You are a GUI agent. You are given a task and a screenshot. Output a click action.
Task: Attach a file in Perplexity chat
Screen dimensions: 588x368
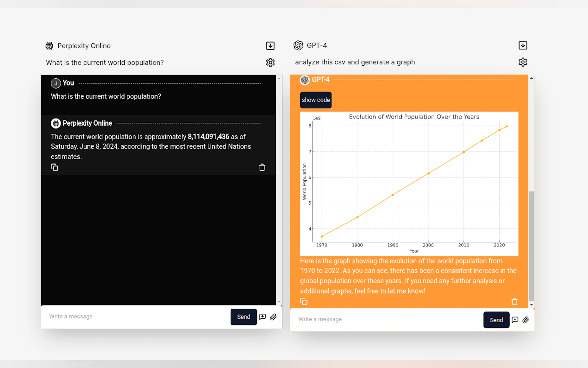(273, 317)
